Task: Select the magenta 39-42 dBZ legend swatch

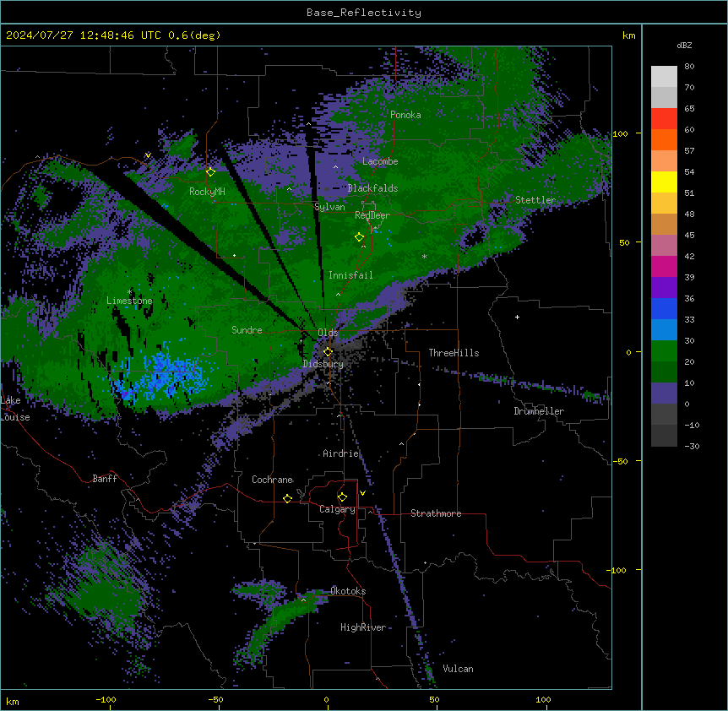Action: [x=664, y=266]
